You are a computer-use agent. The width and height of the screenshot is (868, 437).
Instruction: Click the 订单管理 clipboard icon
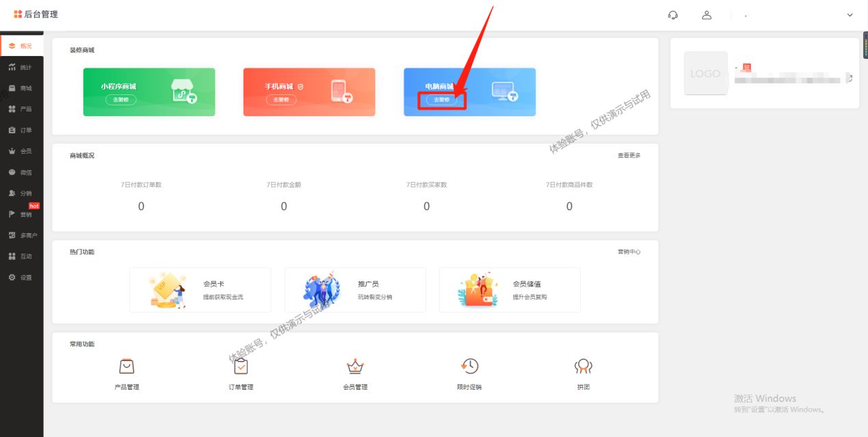click(241, 367)
